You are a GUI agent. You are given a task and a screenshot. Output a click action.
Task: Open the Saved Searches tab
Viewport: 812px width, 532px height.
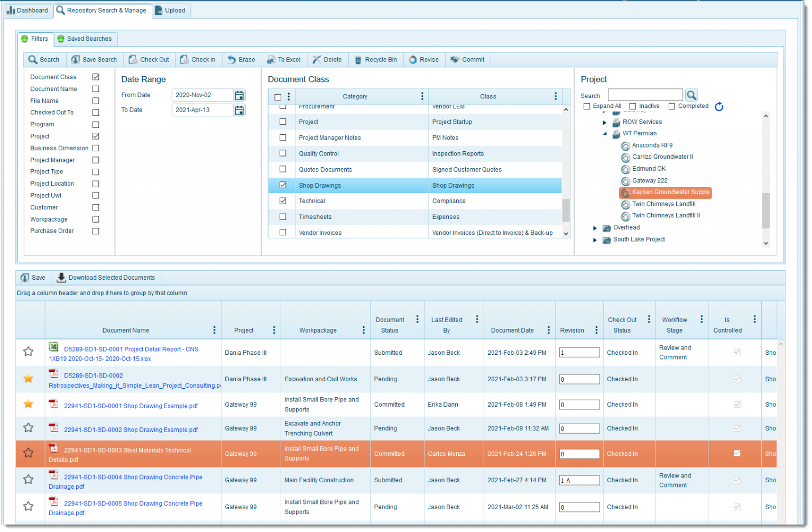point(85,39)
